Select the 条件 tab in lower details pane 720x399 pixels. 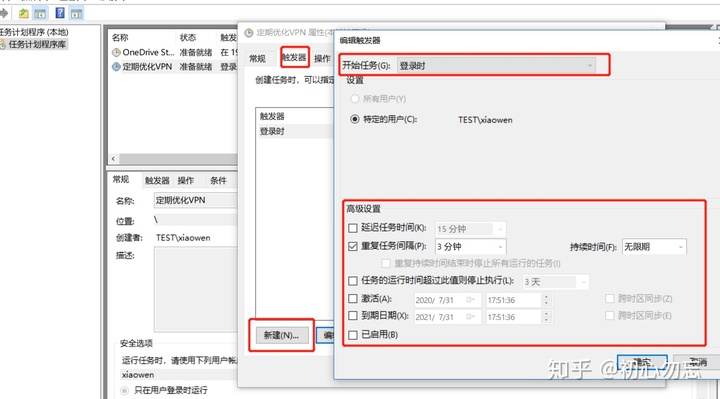coord(219,180)
